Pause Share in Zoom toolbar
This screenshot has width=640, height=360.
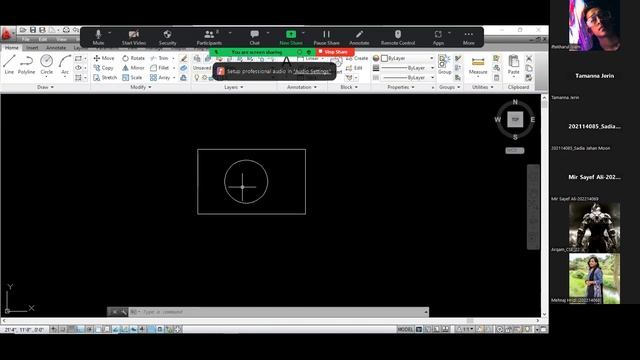[x=326, y=37]
